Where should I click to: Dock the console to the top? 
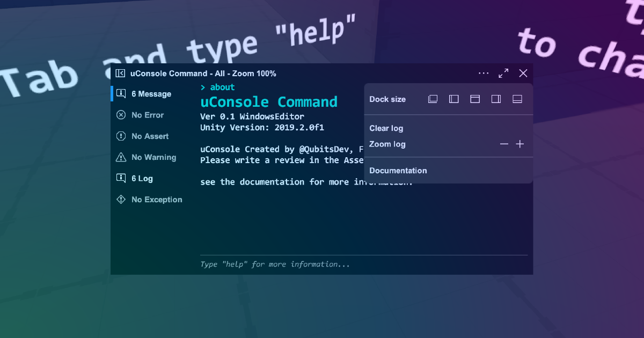[x=474, y=99]
